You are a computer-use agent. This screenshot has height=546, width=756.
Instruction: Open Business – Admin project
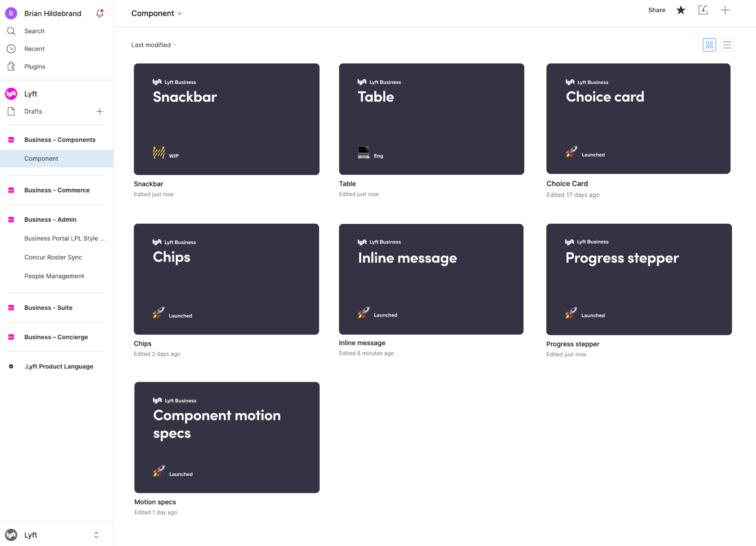[x=50, y=220]
